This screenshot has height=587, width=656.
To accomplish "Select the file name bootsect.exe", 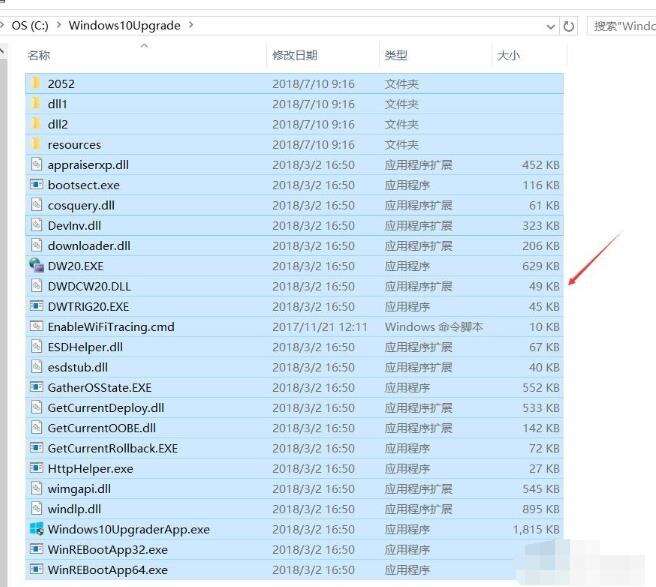I will [84, 185].
